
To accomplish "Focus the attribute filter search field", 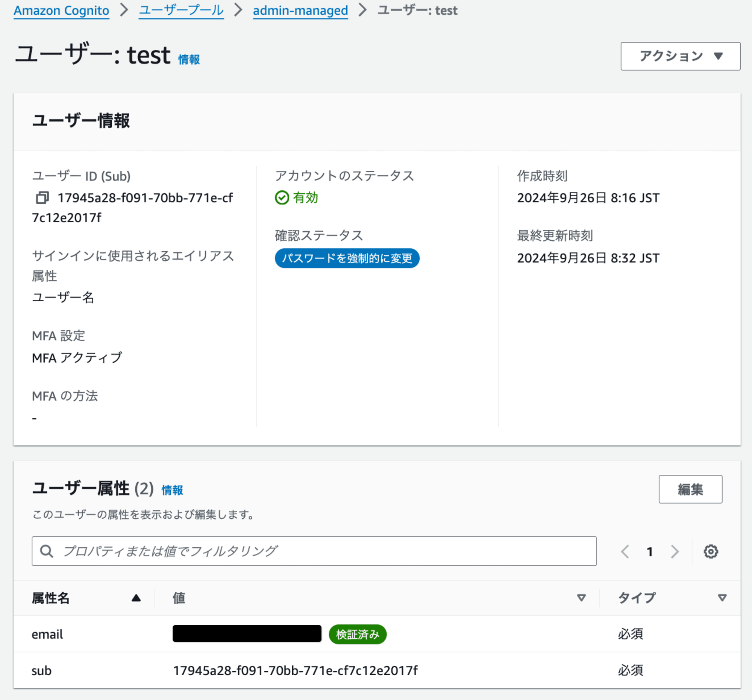I will pos(314,551).
